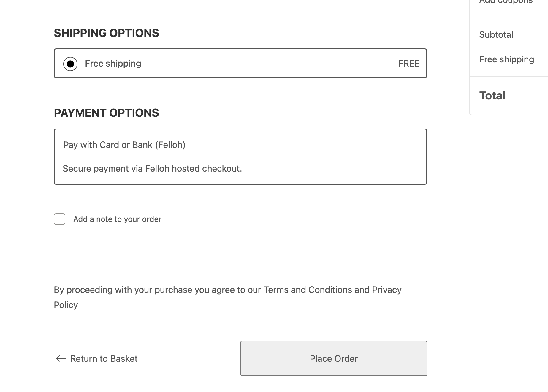Click the Free shipping label next to radio
This screenshot has width=548, height=392.
(x=113, y=64)
